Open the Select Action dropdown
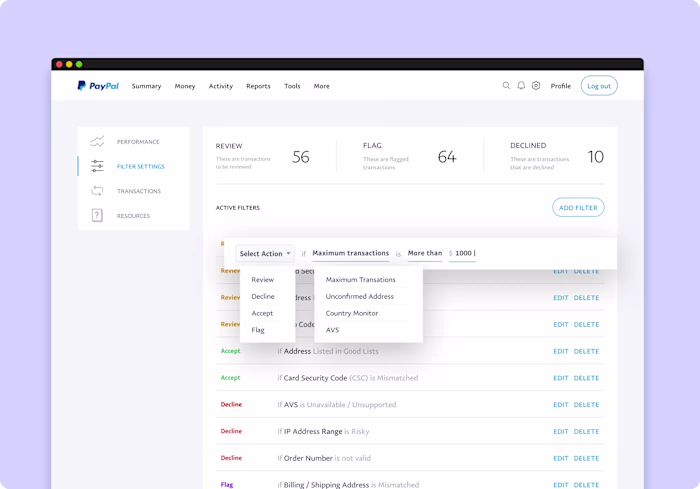 pyautogui.click(x=265, y=253)
